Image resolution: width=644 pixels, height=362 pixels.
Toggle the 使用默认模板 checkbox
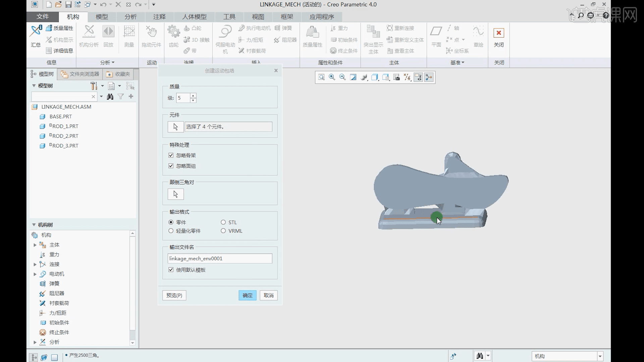pyautogui.click(x=171, y=270)
